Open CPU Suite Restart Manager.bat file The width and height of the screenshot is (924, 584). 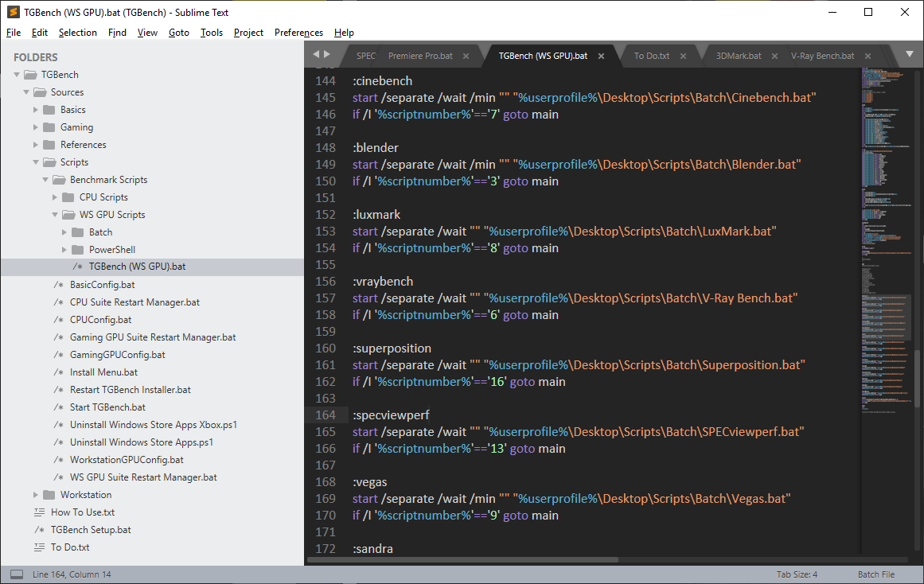135,302
